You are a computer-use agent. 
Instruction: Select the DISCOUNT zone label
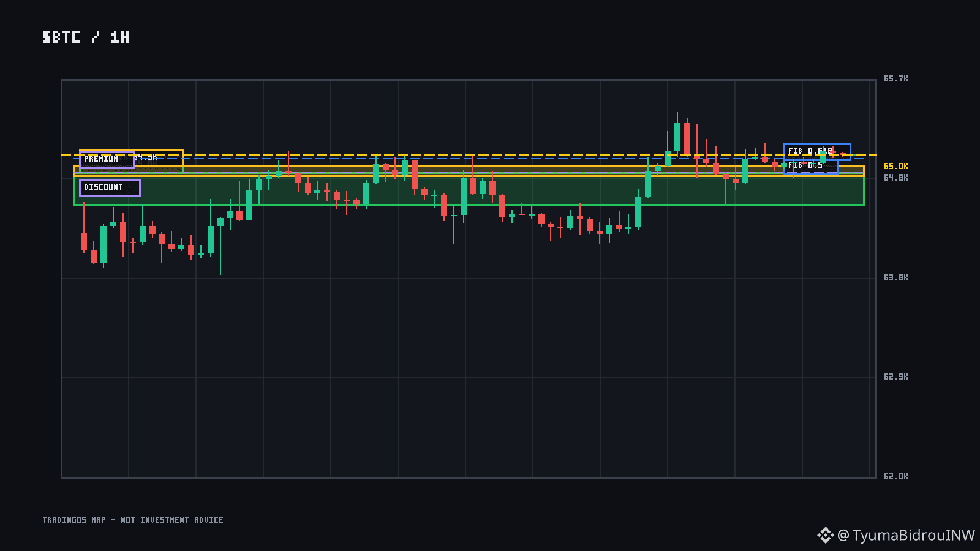pos(110,188)
